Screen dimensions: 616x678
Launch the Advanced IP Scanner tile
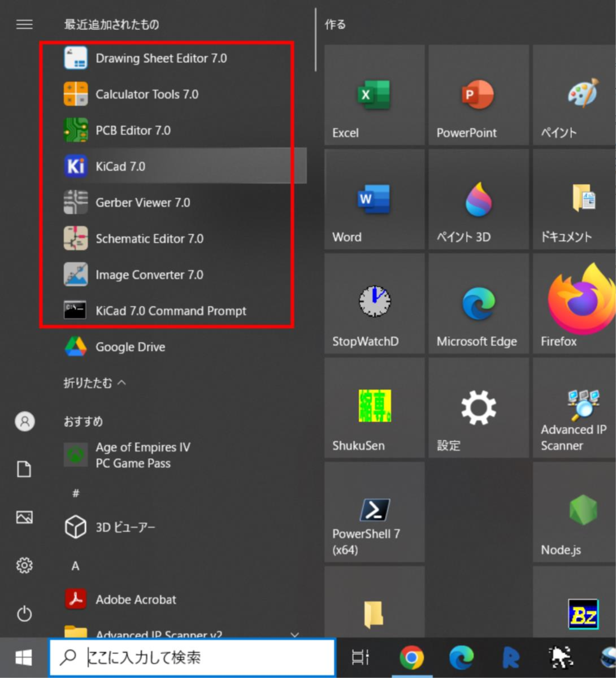pos(574,408)
